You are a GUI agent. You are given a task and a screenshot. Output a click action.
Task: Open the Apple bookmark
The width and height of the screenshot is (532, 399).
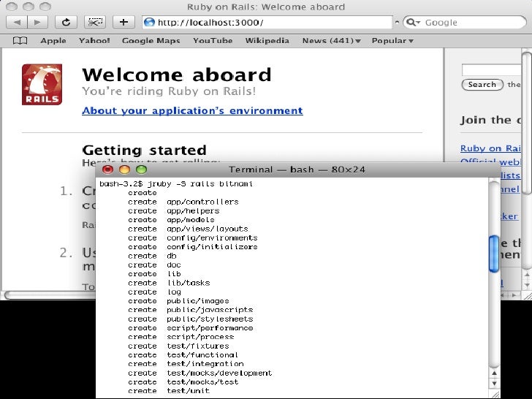pos(53,41)
